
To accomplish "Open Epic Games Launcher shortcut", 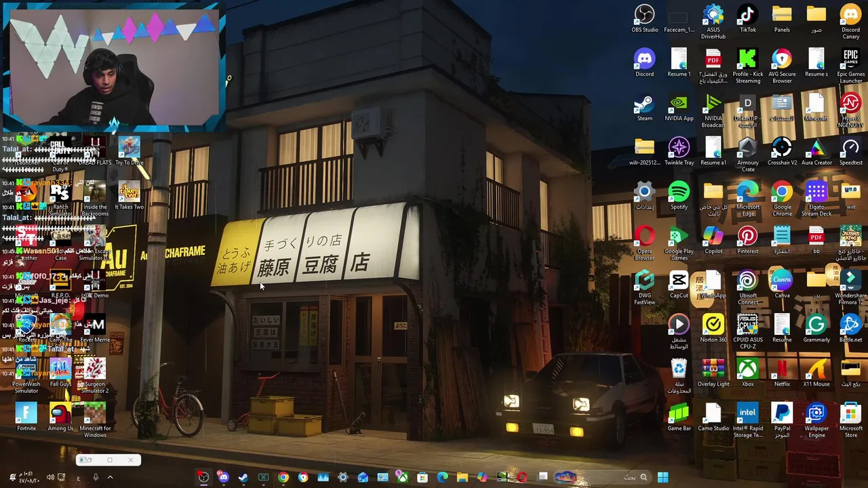I will click(850, 66).
